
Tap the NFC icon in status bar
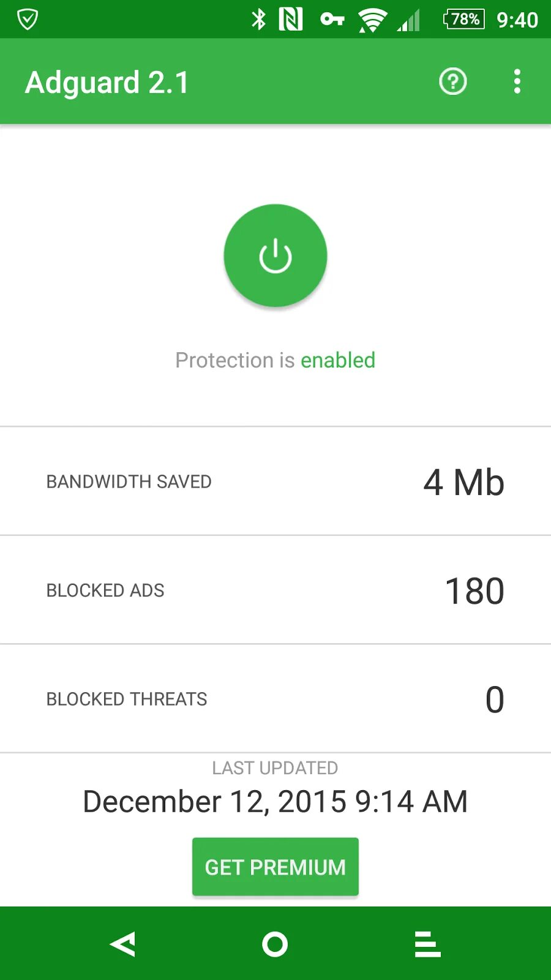coord(291,20)
